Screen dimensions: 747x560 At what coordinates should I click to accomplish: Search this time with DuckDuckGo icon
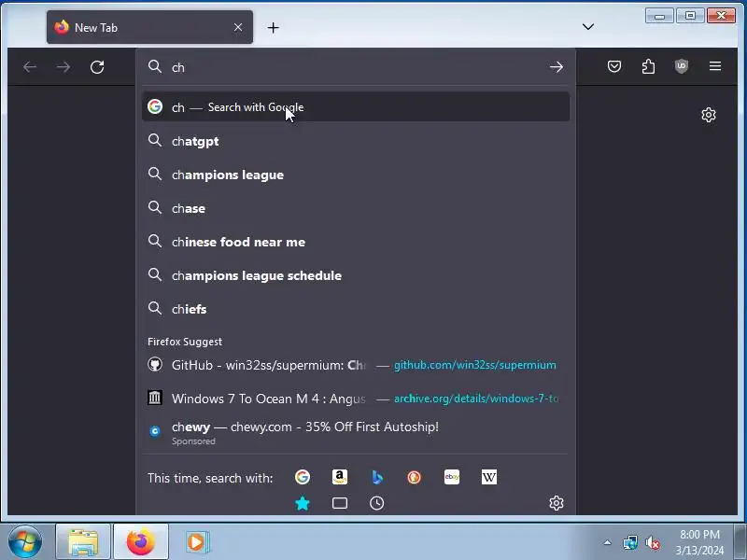(414, 477)
